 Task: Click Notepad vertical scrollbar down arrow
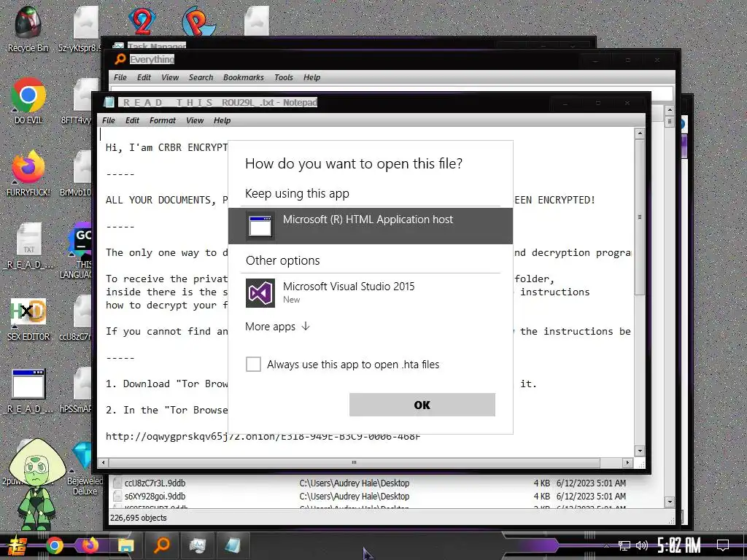[640, 451]
